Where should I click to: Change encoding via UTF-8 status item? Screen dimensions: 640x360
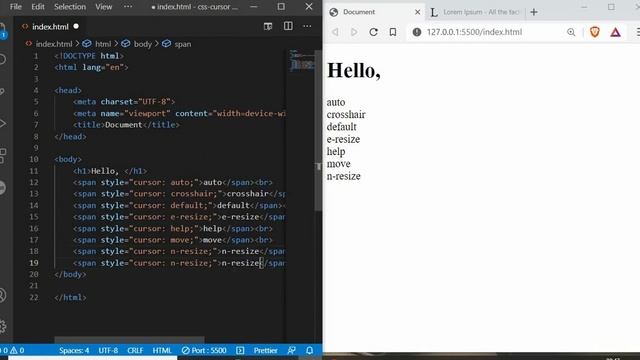coord(108,350)
